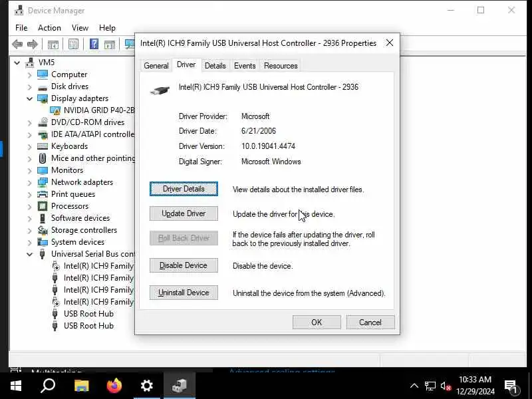Click the Device Manager taskbar icon
This screenshot has height=399, width=532.
click(179, 386)
